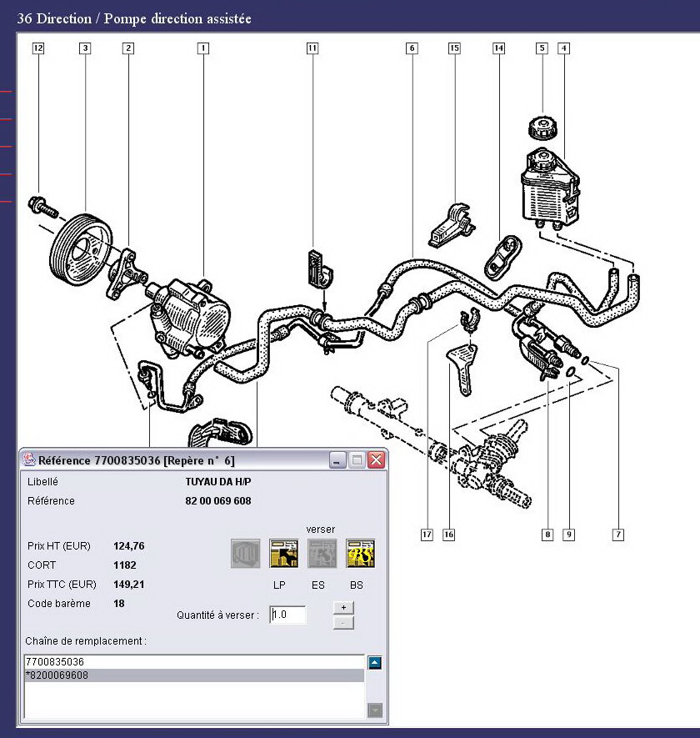Select callout number 17 below the diagram

427,535
